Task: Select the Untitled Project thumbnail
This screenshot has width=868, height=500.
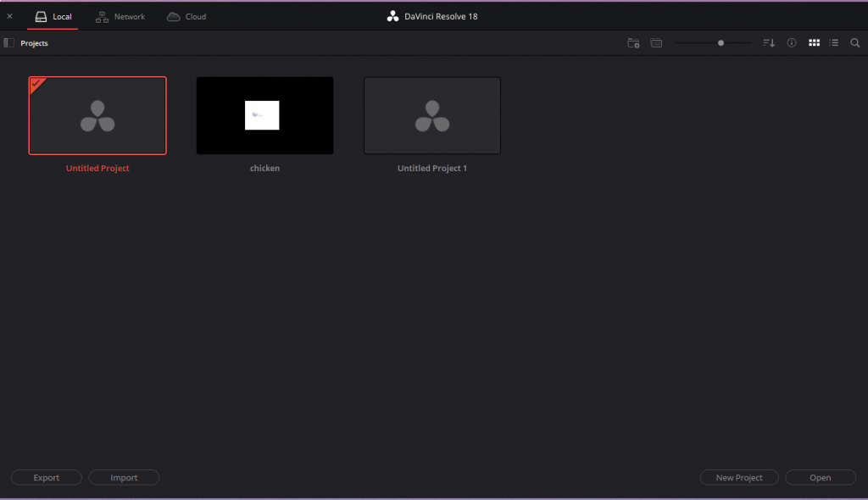Action: click(97, 116)
